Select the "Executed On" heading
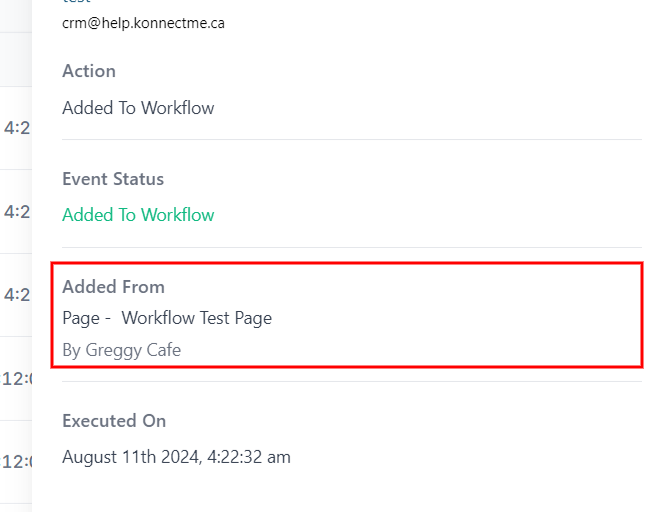The height and width of the screenshot is (512, 672). click(114, 421)
